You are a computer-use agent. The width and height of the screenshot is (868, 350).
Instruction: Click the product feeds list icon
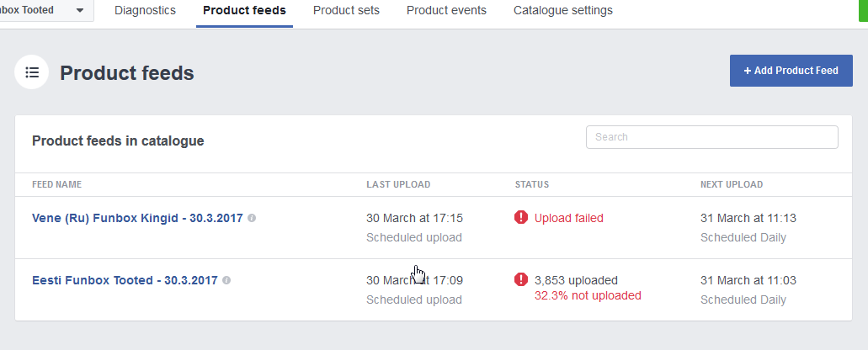[x=32, y=72]
